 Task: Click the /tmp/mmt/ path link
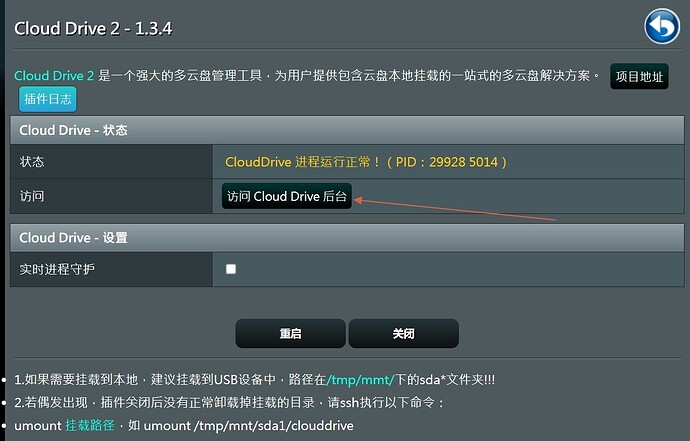pos(360,379)
